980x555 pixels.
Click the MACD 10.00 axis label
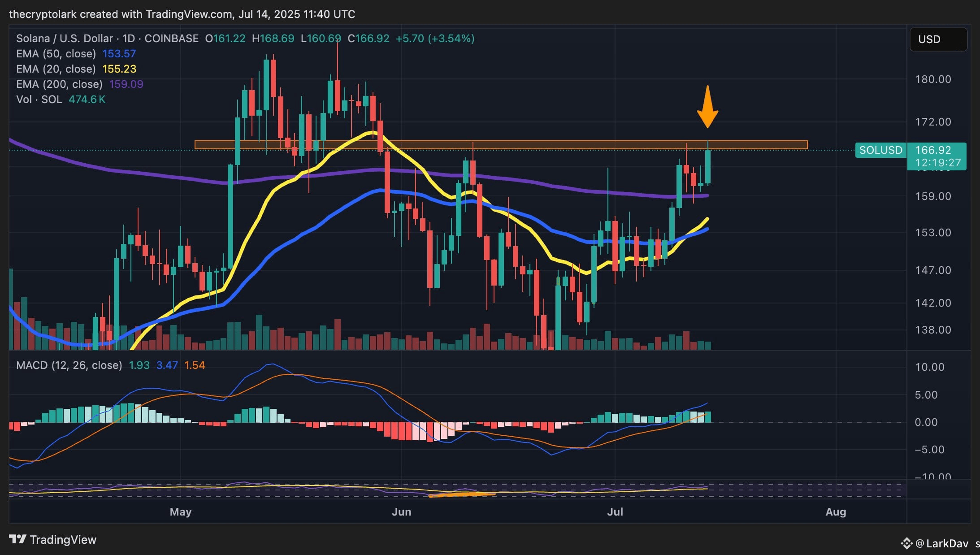[930, 367]
